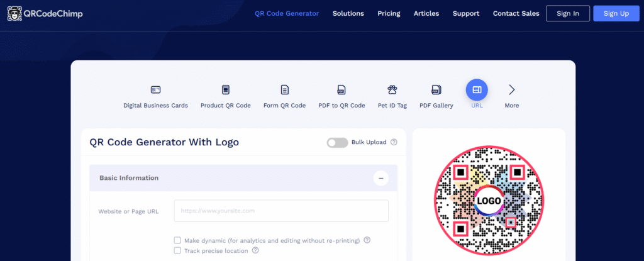Open the QR Code Generator nav item
Screen dimensions: 644x261
coord(287,14)
